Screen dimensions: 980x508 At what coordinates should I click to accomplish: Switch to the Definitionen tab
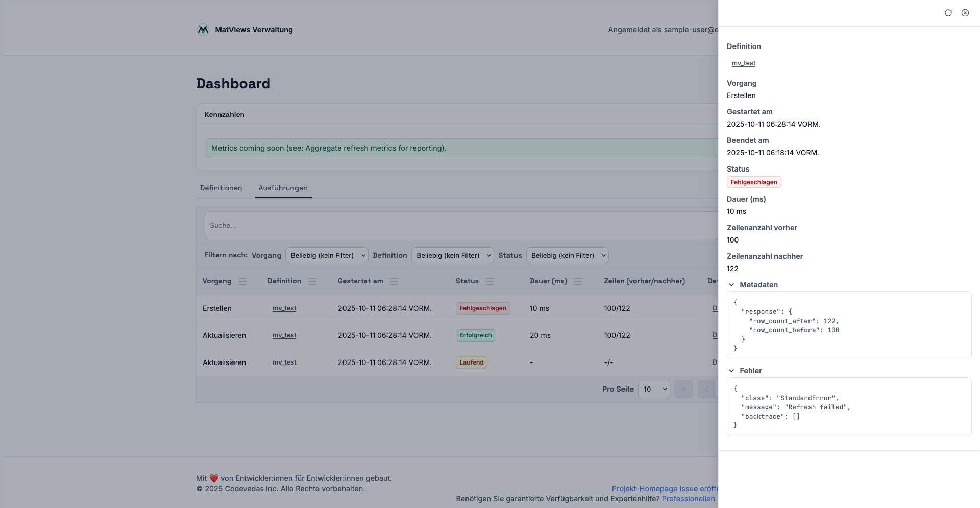pos(221,188)
